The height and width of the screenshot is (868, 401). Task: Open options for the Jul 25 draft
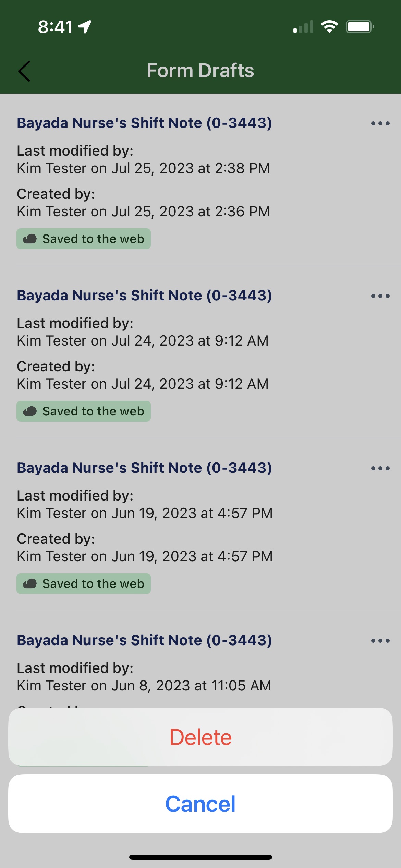click(380, 123)
